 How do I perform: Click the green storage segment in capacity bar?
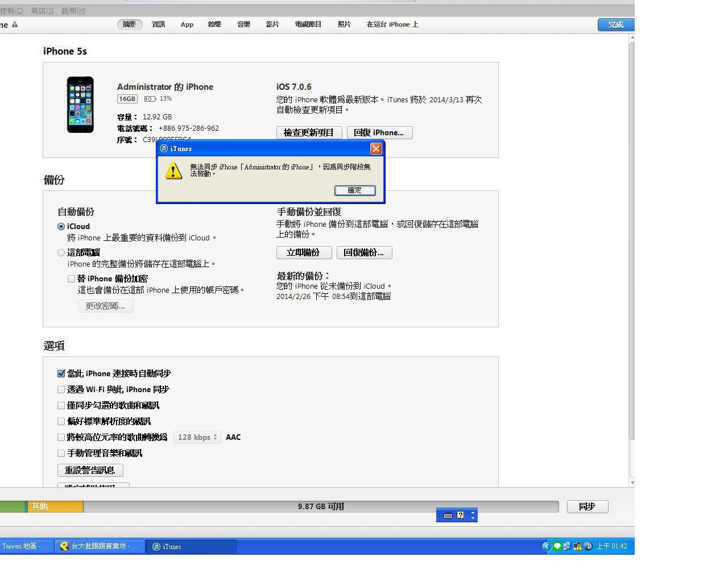pos(13,506)
